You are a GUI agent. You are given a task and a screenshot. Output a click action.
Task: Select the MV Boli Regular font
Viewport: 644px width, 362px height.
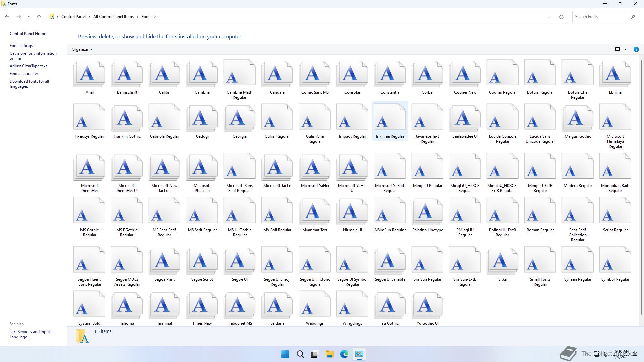click(x=277, y=215)
